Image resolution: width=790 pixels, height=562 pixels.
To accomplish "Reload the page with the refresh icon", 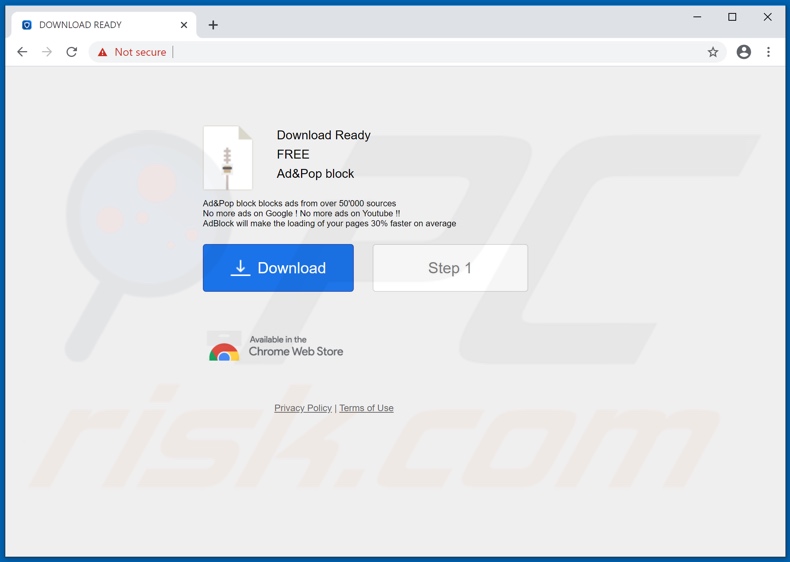I will point(72,52).
